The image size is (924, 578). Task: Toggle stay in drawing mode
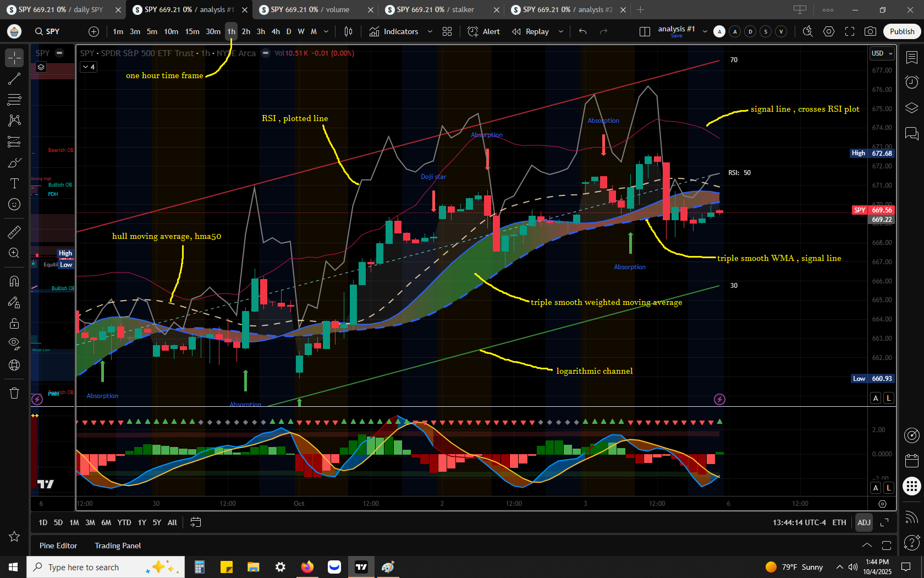14,302
